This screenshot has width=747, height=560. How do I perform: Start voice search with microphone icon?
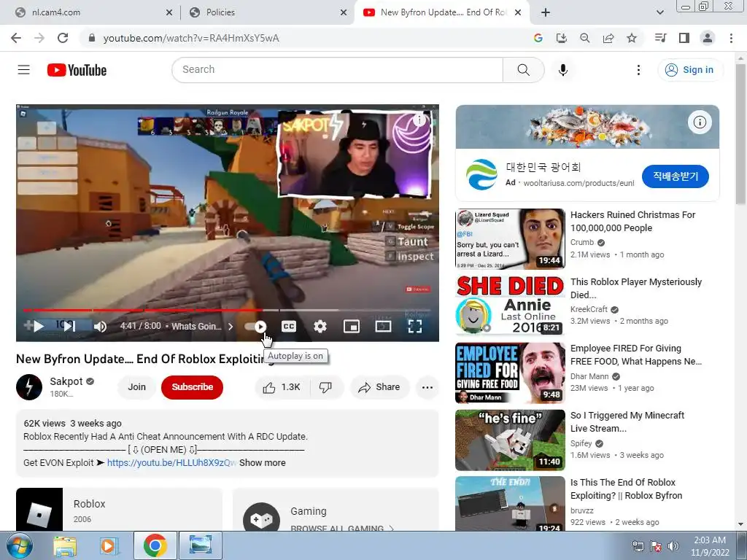(x=562, y=70)
